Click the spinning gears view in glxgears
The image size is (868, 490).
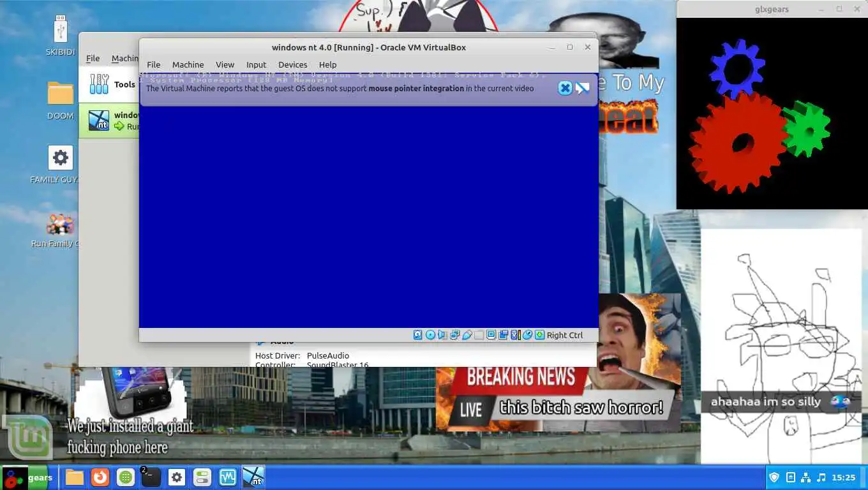[x=772, y=113]
